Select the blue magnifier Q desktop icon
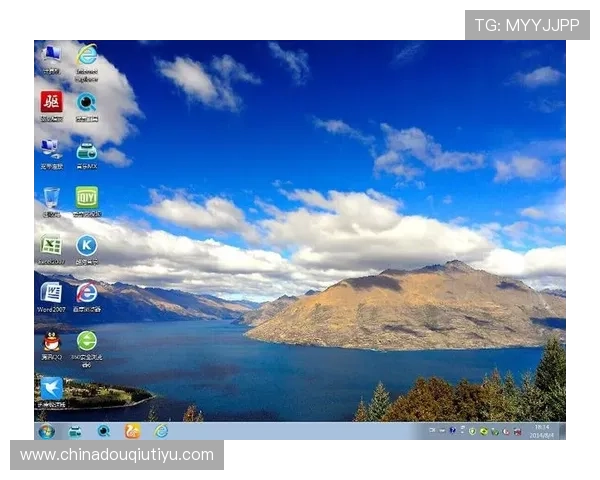 tap(87, 102)
